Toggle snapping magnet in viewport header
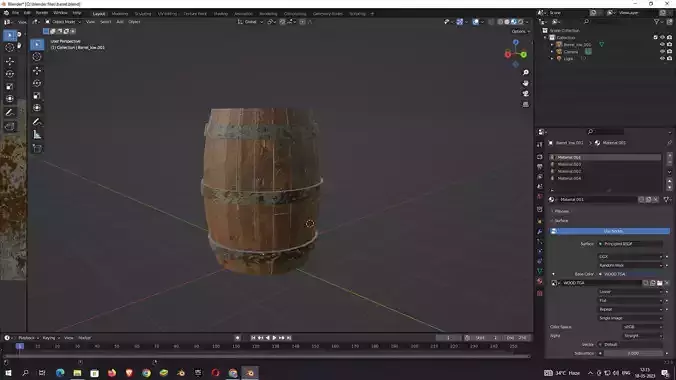 [282, 22]
